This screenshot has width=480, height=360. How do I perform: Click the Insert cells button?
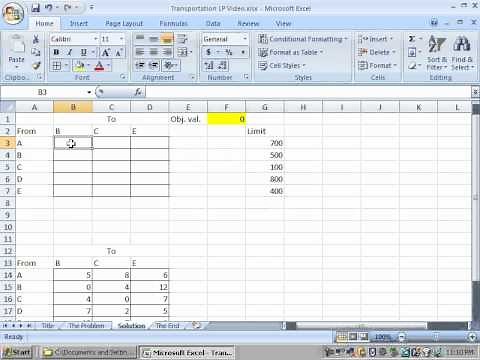tap(375, 39)
